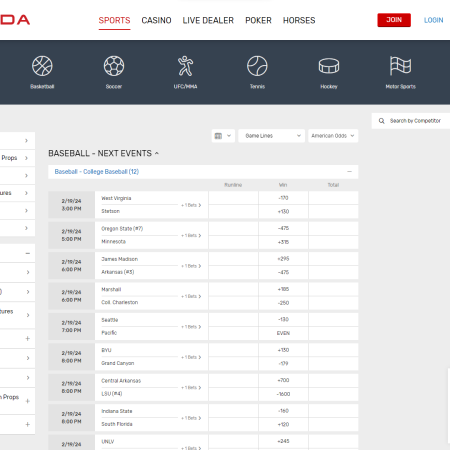Switch to the Sports tab
The height and width of the screenshot is (450, 450).
(114, 21)
